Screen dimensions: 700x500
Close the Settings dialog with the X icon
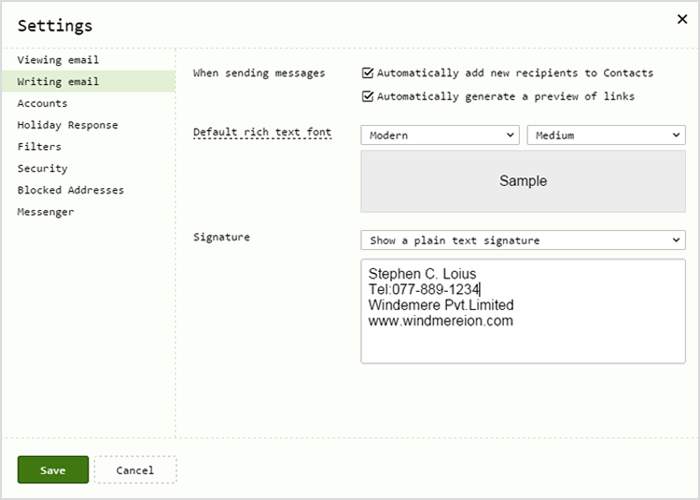[682, 19]
